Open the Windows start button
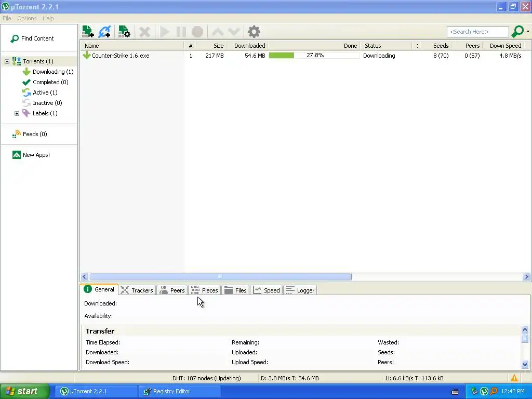Image resolution: width=532 pixels, height=399 pixels. 24,391
